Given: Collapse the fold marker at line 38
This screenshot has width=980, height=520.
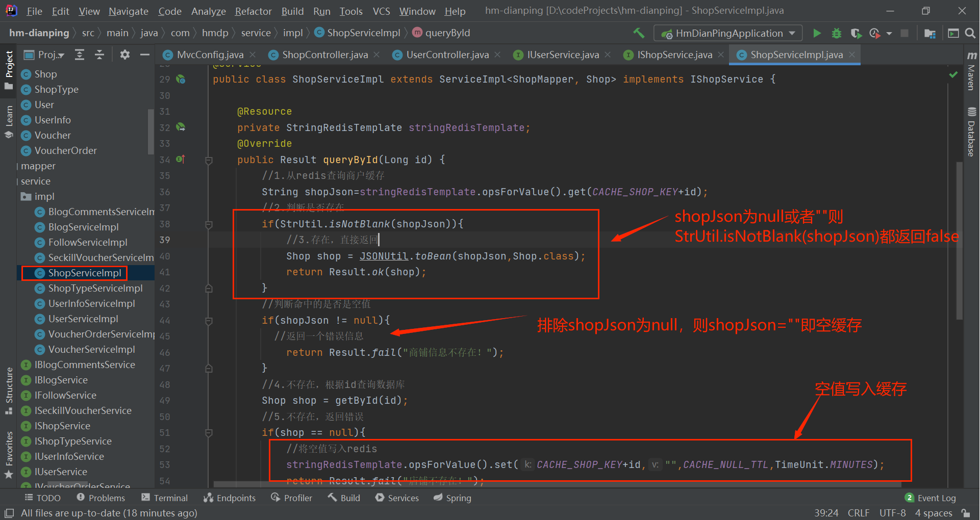Looking at the screenshot, I should [x=209, y=224].
